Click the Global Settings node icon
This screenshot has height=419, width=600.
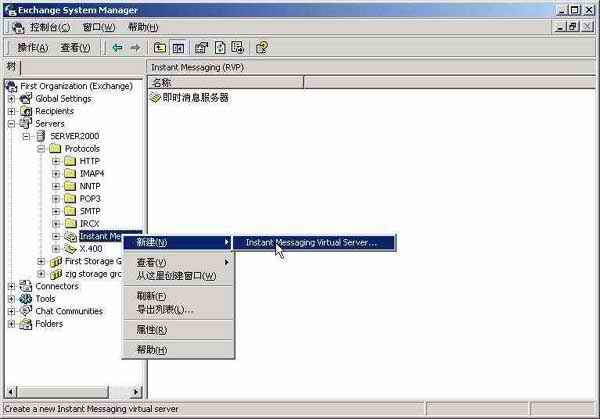click(x=26, y=99)
